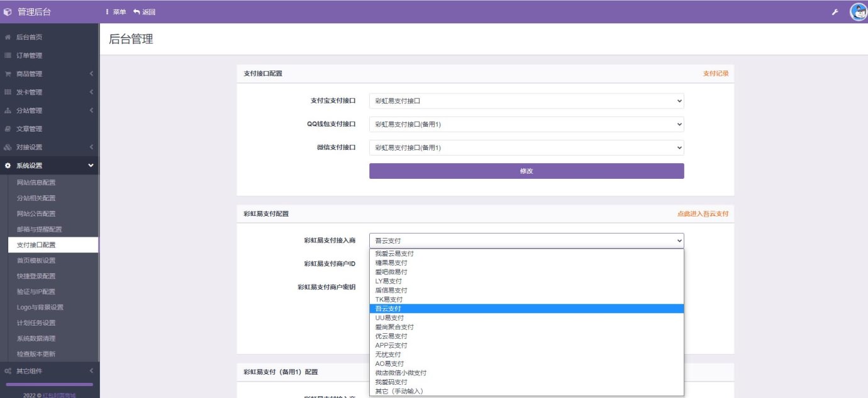Click the cogs icon for 其它组件
This screenshot has width=868, height=398.
coord(8,371)
